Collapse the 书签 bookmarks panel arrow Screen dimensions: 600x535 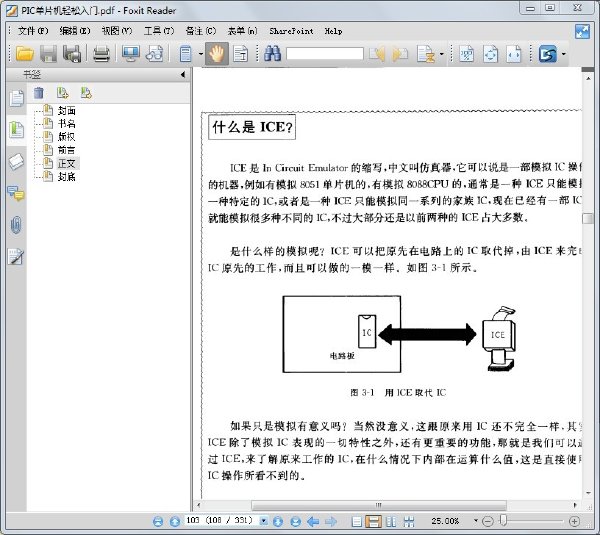[x=183, y=75]
